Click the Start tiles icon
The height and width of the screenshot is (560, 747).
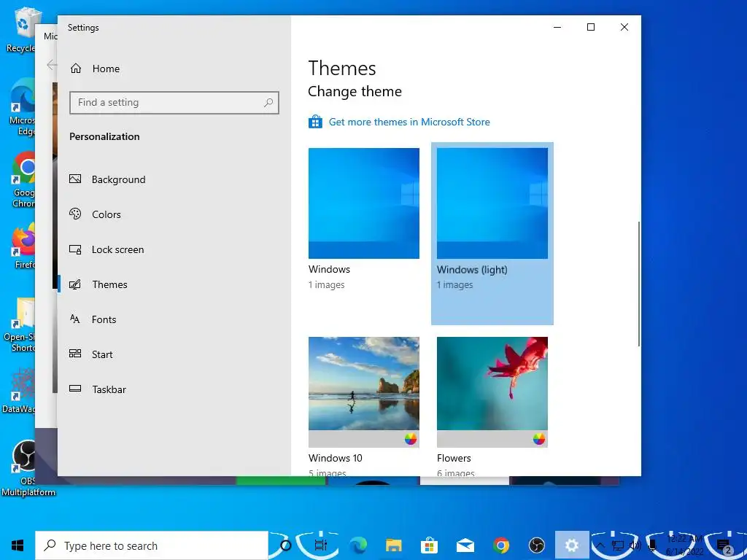point(75,354)
